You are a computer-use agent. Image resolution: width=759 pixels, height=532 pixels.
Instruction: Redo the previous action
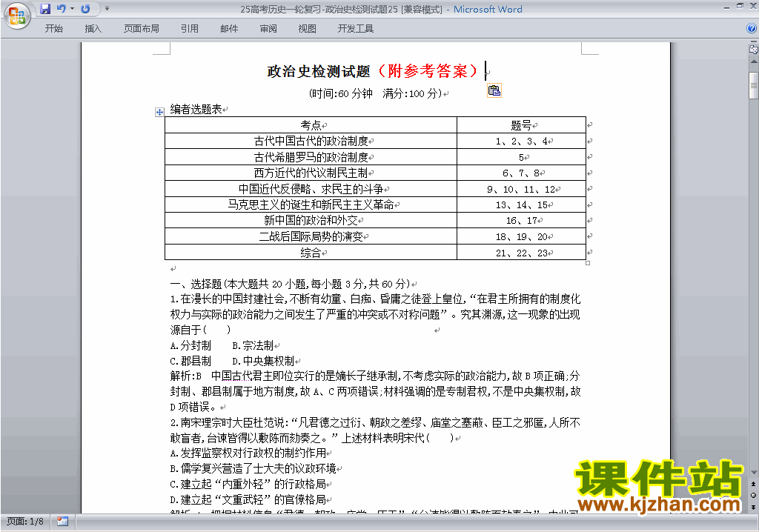(86, 9)
